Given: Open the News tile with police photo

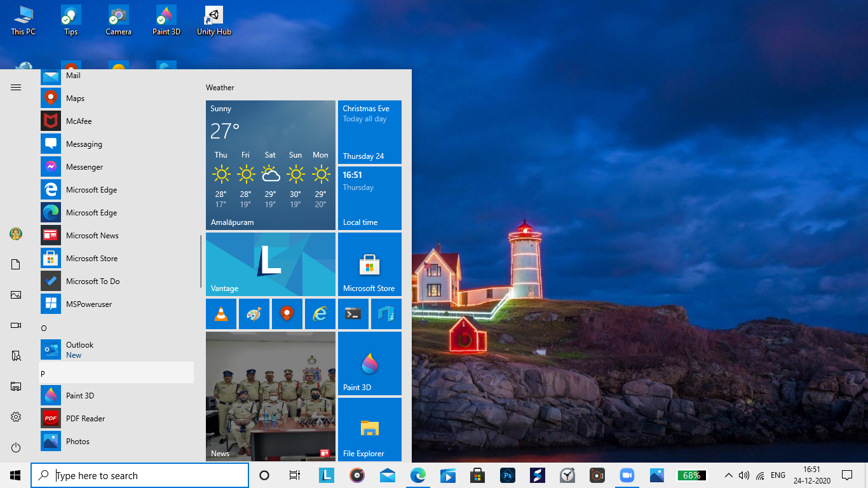Looking at the screenshot, I should click(271, 396).
